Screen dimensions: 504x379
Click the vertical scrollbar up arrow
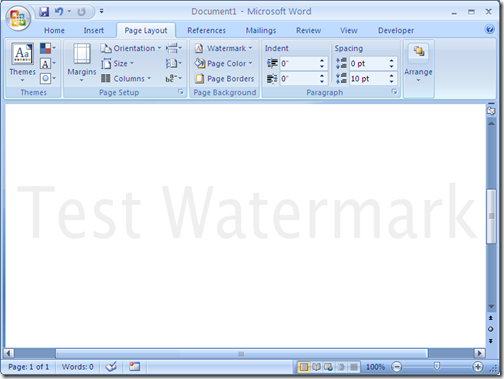491,124
